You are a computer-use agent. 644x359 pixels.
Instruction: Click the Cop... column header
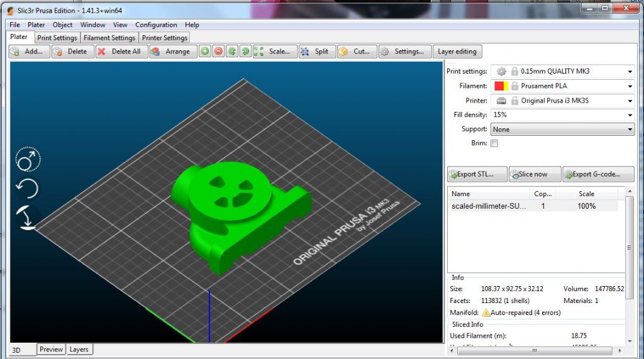click(x=543, y=194)
